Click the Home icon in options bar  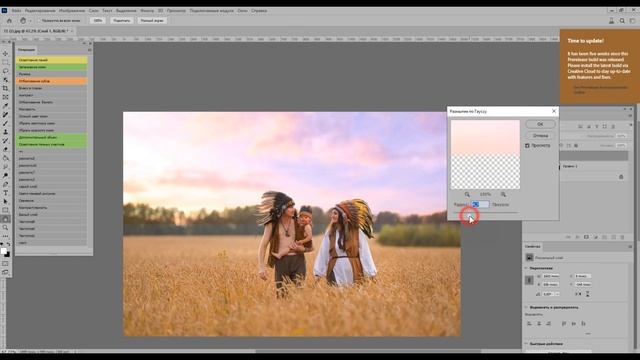(9, 20)
